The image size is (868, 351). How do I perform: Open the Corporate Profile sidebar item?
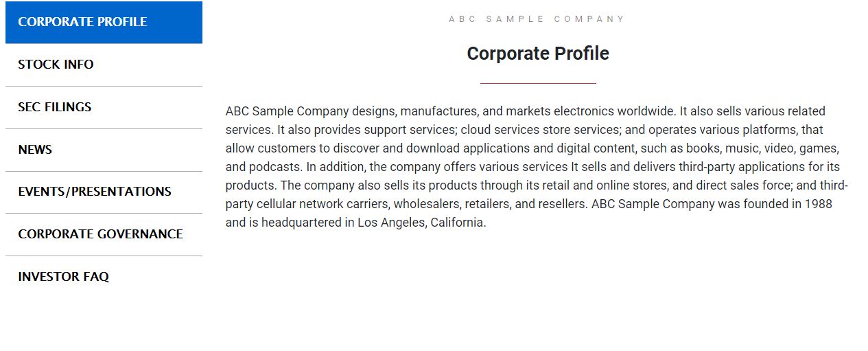coord(82,22)
